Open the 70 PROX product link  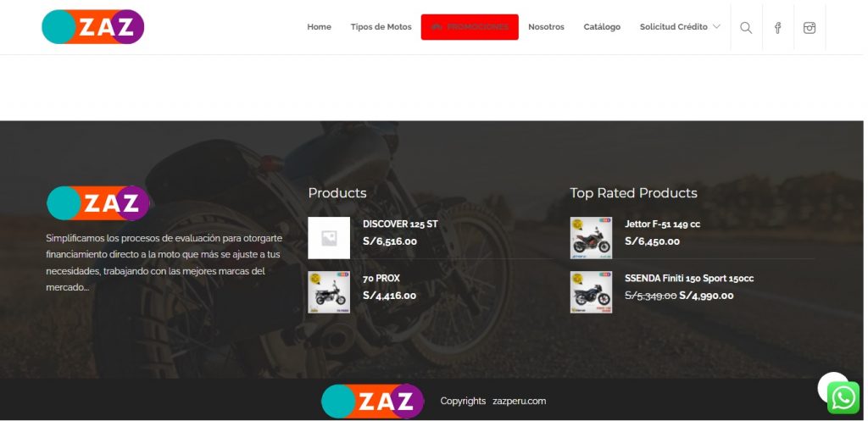[381, 279]
